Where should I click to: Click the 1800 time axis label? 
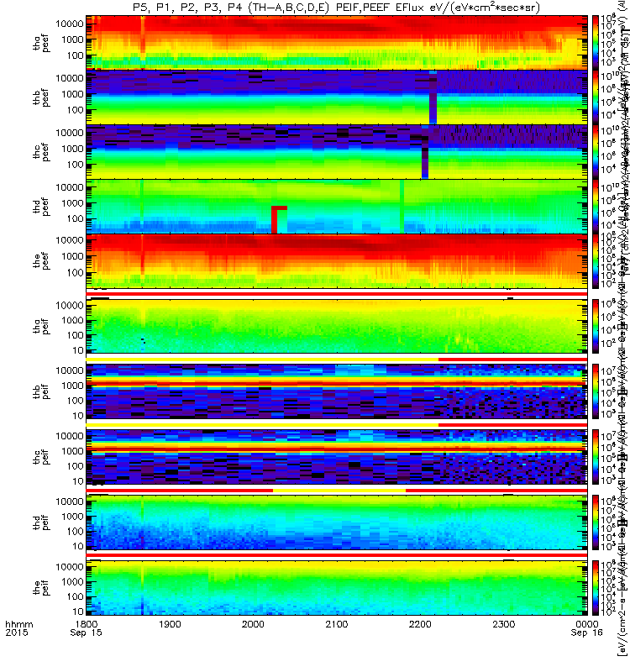[x=87, y=624]
